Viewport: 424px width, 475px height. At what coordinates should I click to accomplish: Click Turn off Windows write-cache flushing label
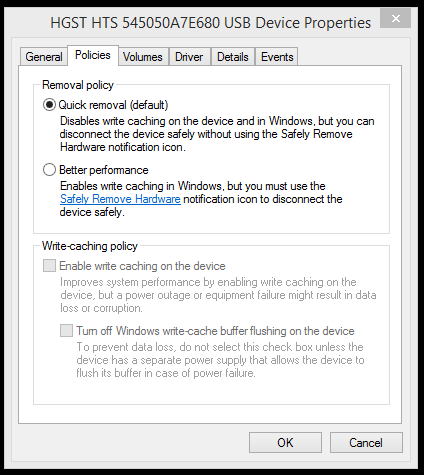(215, 331)
